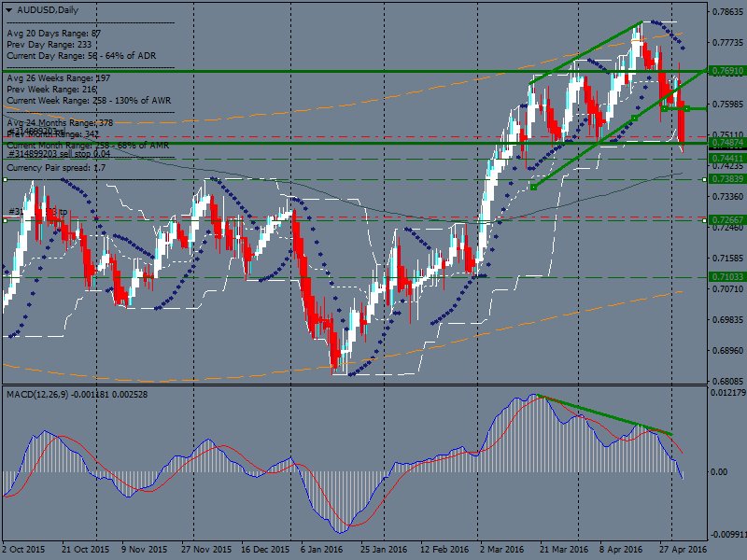Click the 0.74874 green price tag
This screenshot has height=560, width=747.
[x=727, y=143]
